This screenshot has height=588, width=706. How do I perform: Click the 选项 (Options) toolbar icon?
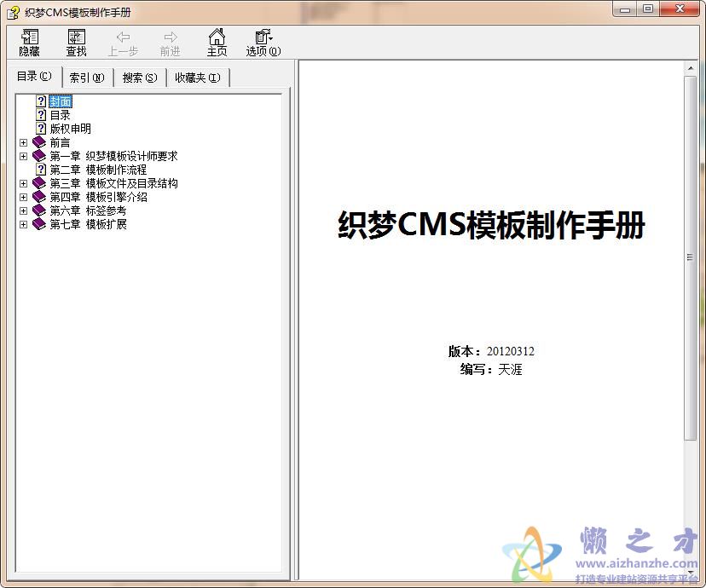[261, 41]
